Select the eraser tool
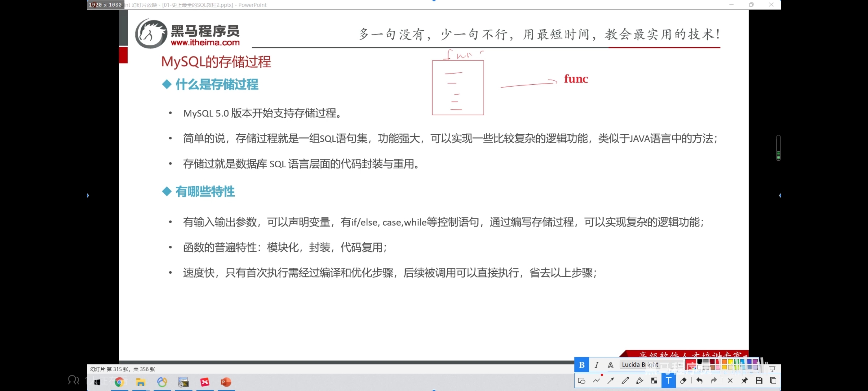868x391 pixels. coord(683,380)
